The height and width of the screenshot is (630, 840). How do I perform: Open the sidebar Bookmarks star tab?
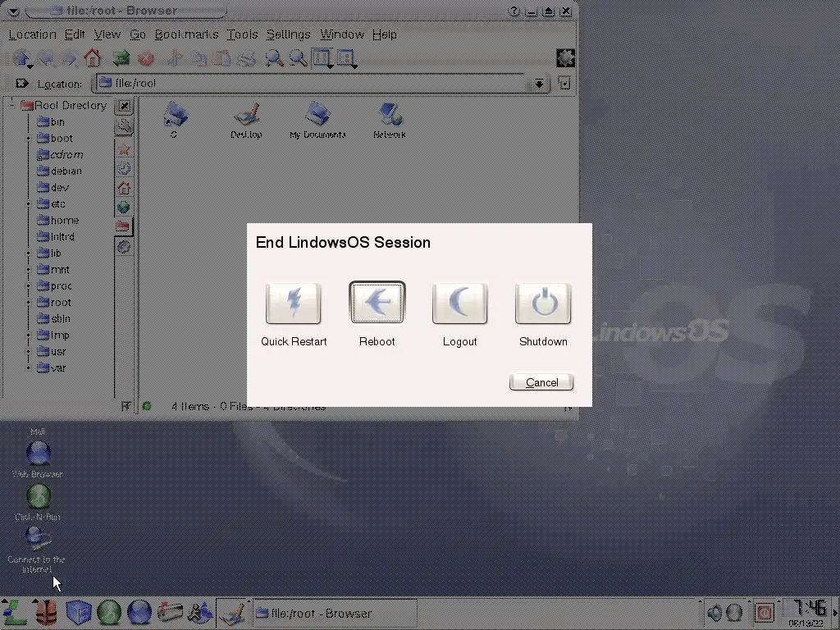tap(124, 150)
